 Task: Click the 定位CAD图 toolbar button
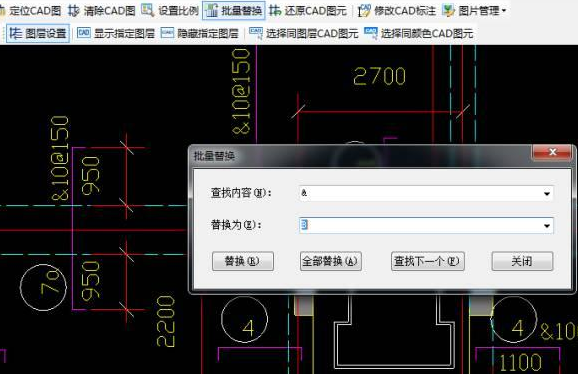31,10
